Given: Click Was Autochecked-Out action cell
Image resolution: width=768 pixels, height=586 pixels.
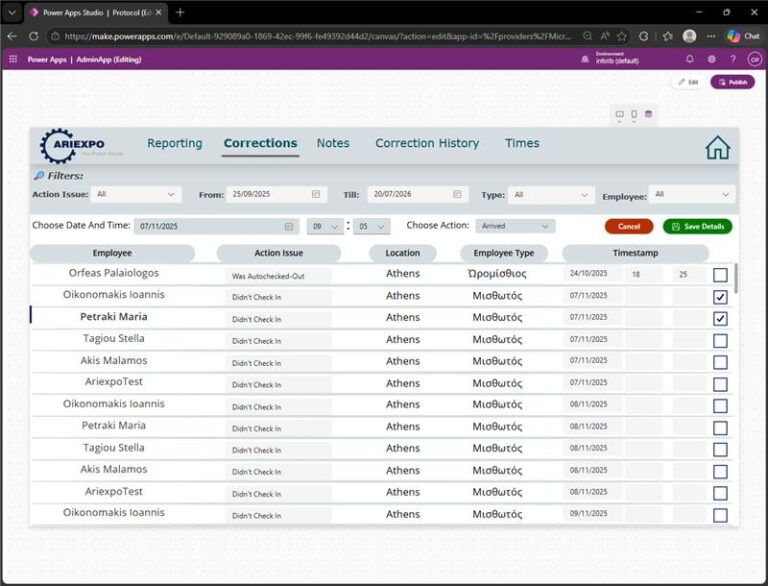Looking at the screenshot, I should (x=278, y=276).
